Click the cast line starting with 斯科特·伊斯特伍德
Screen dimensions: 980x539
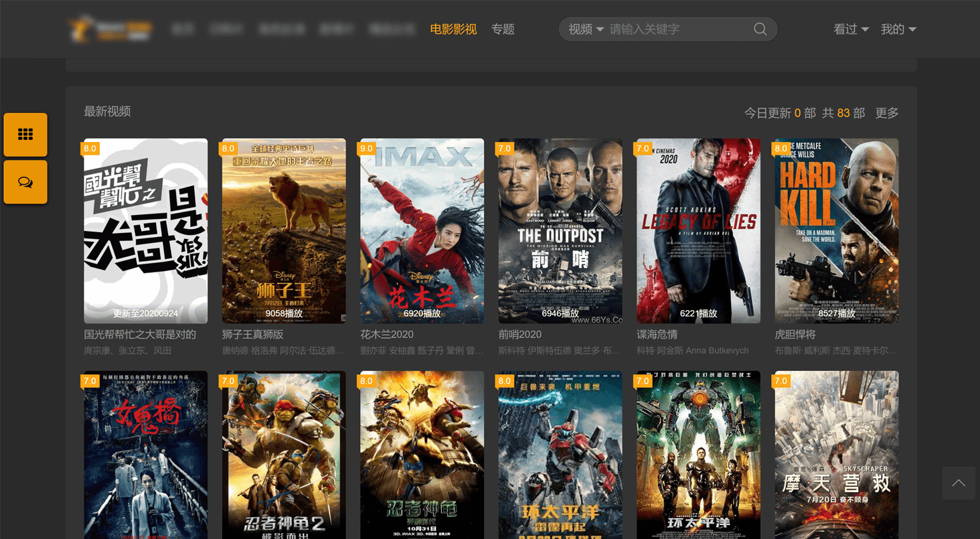560,350
